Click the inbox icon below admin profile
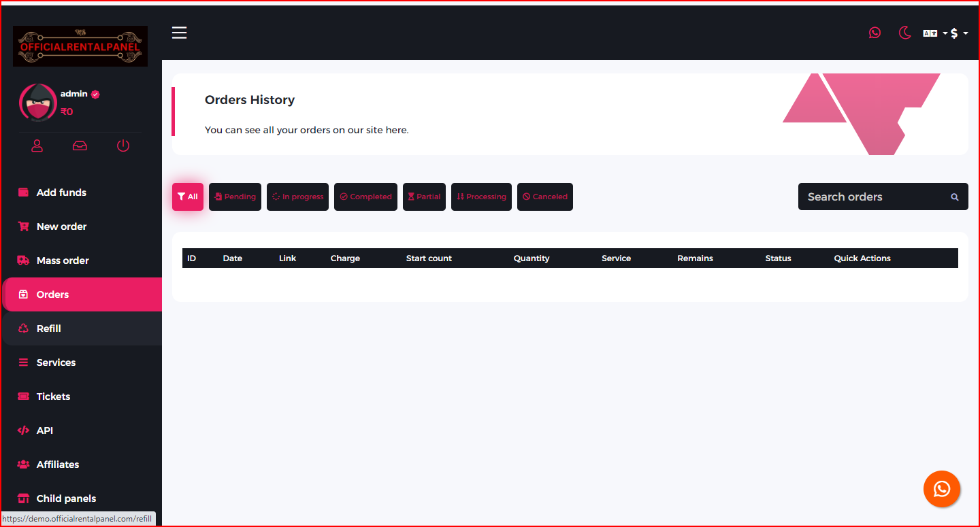The height and width of the screenshot is (527, 980). (x=80, y=146)
